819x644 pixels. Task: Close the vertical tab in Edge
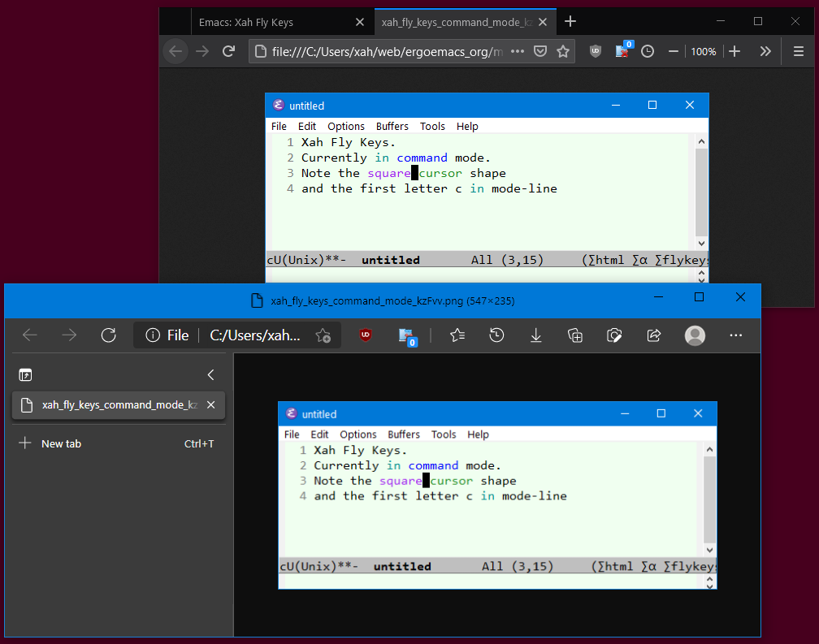coord(211,405)
